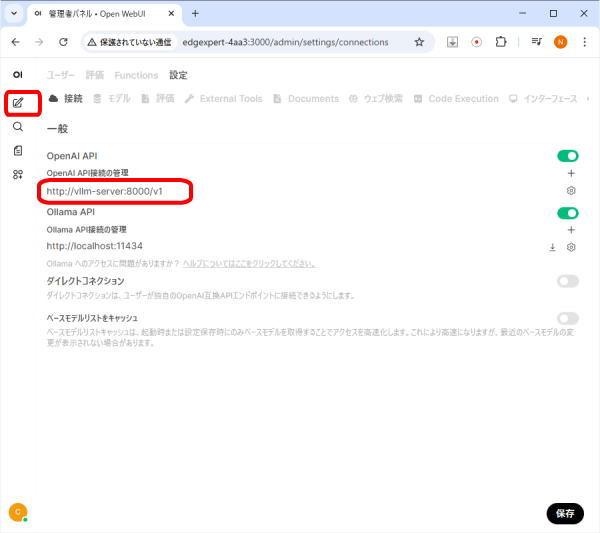
Task: Turn off the Ollama API toggle
Action: tap(567, 213)
